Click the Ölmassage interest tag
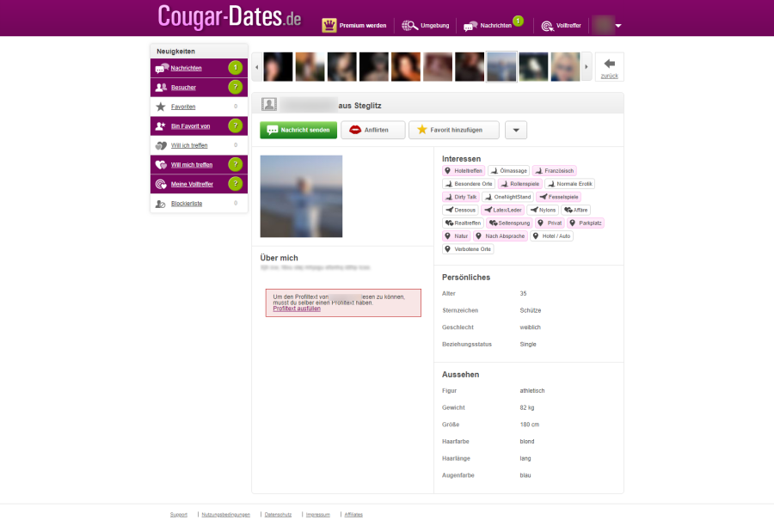The height and width of the screenshot is (532, 774). (508, 171)
